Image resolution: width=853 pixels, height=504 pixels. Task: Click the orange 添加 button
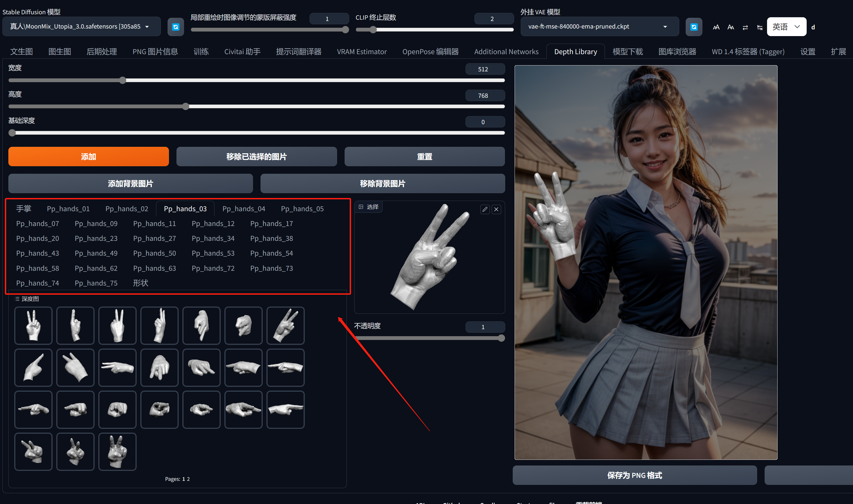pos(88,157)
